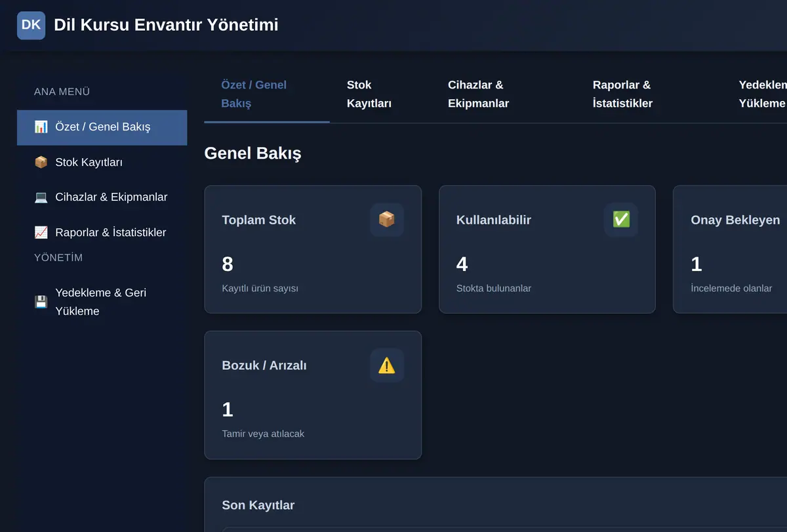
Task: Click the Son Kayıtlar section heading
Action: click(258, 505)
